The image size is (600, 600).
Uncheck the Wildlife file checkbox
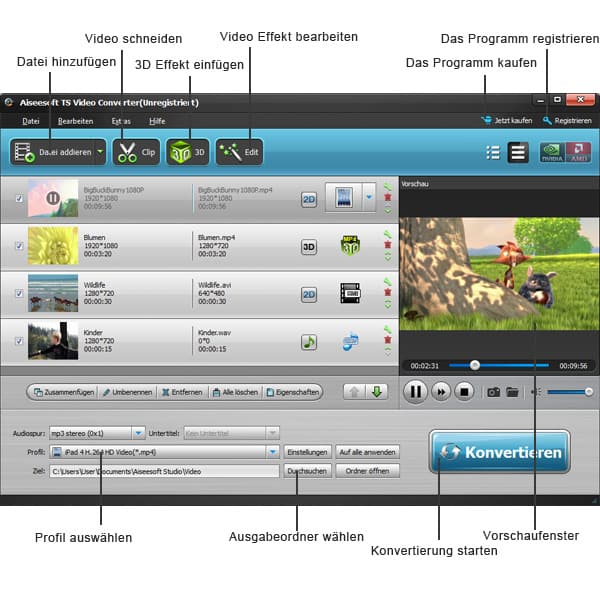click(19, 293)
